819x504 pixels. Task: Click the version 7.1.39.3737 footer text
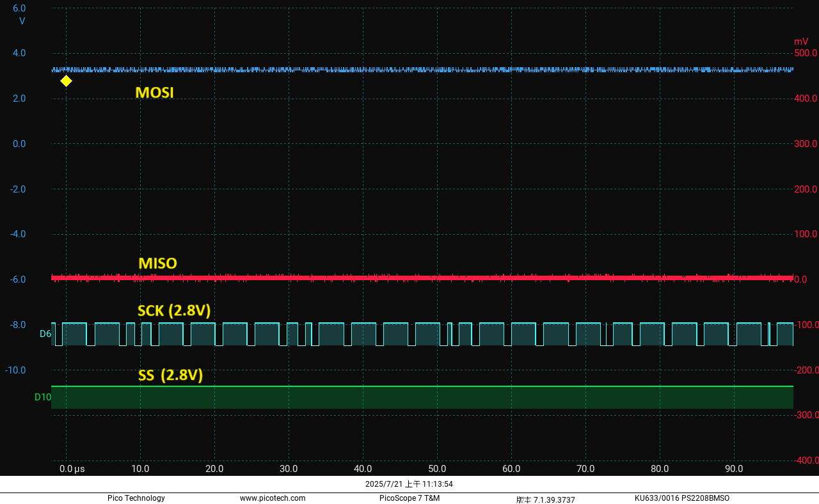546,500
